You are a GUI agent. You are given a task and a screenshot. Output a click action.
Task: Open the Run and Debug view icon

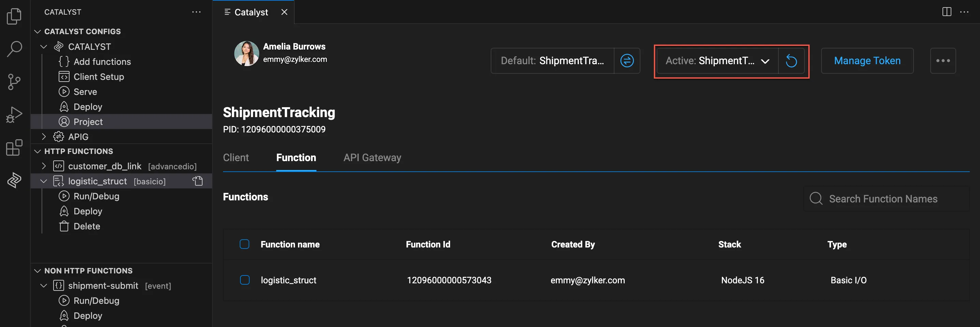[14, 115]
